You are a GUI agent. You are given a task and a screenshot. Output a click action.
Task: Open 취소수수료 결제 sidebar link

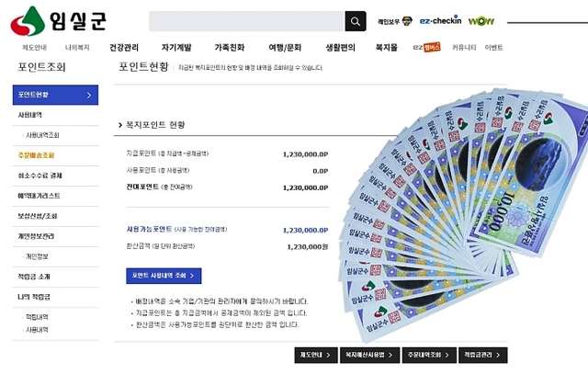(x=40, y=175)
